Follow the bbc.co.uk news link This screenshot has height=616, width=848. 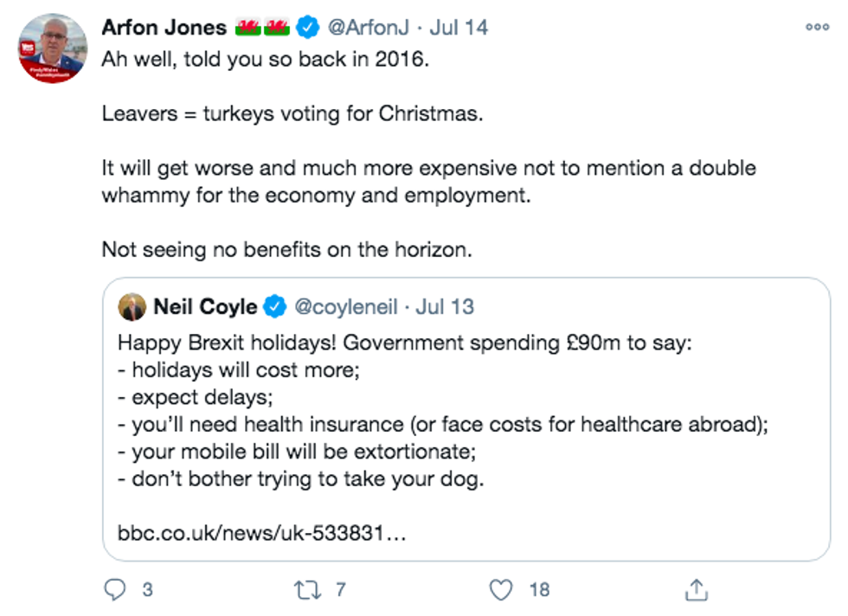(x=261, y=532)
